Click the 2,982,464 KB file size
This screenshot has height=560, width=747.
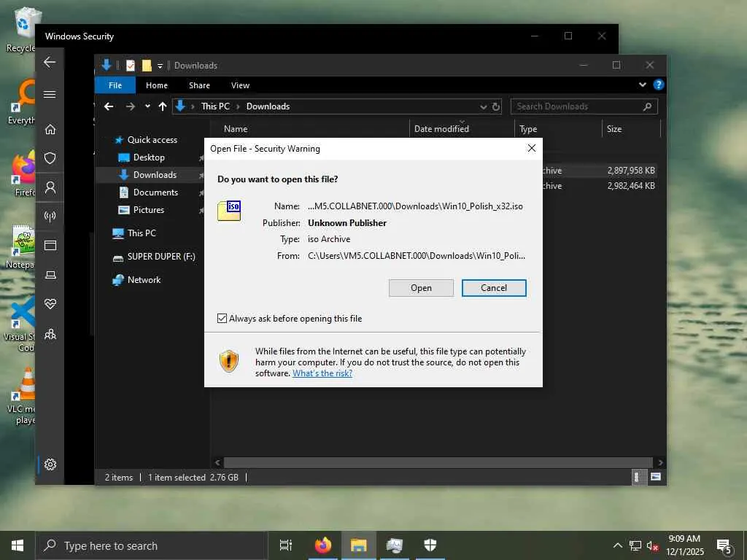click(x=631, y=186)
